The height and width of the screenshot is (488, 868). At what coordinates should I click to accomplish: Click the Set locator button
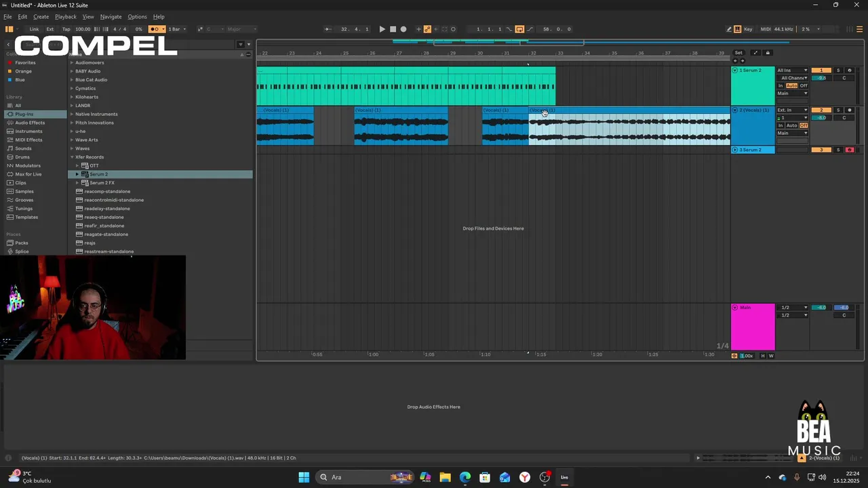738,53
